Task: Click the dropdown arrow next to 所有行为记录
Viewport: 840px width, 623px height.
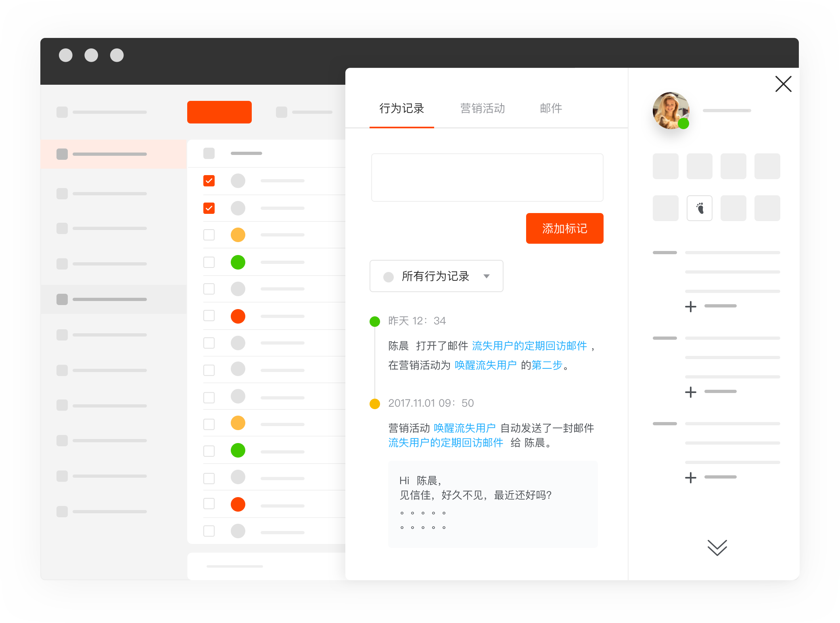Action: pos(487,276)
